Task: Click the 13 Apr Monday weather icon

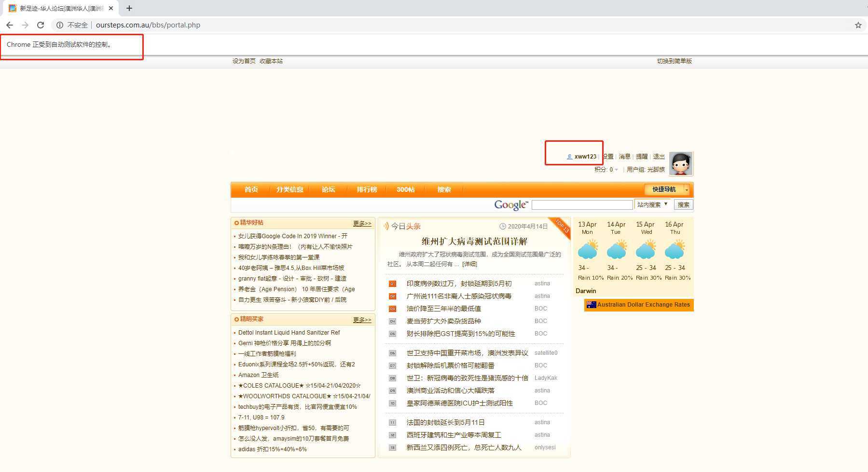Action: point(588,249)
